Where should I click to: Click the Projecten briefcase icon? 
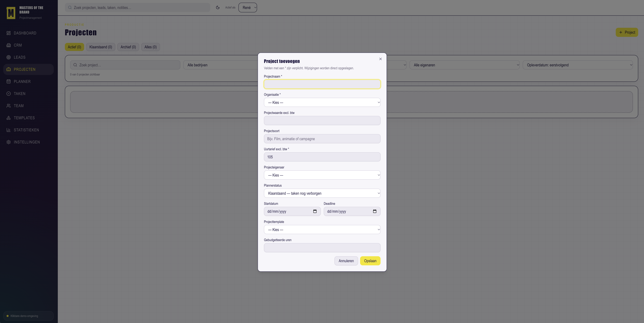tap(8, 70)
